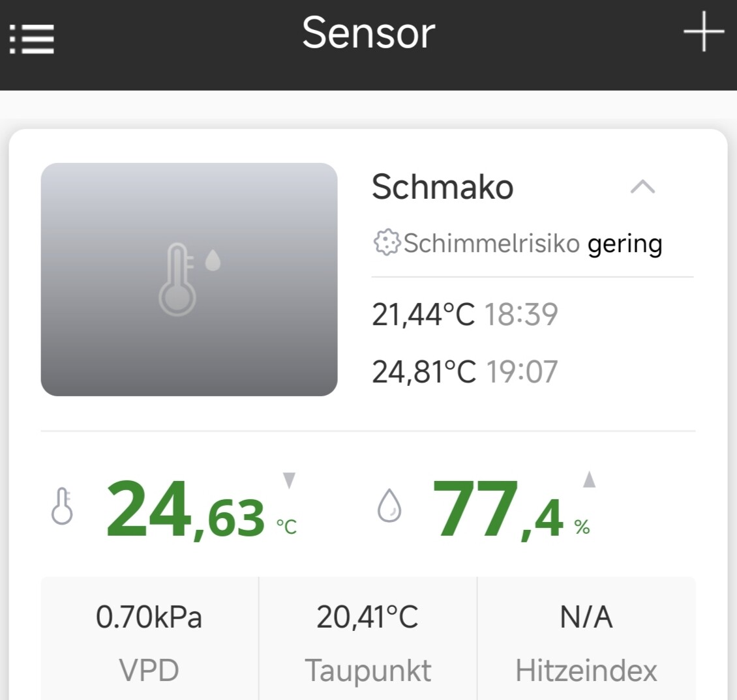Tap the thermometer icon beside temperature

coord(62,506)
